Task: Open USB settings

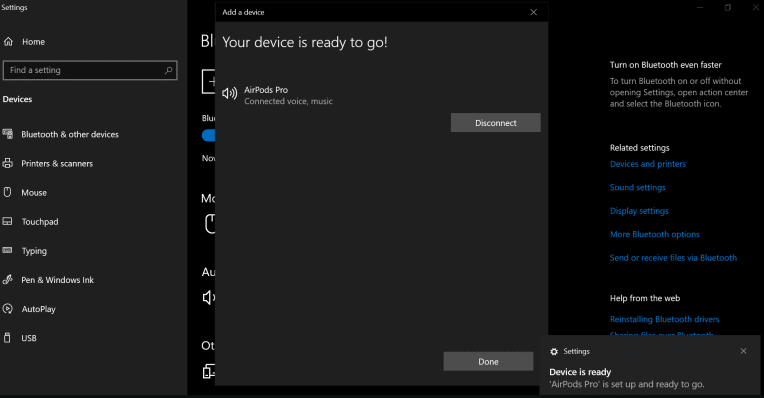Action: [x=29, y=338]
